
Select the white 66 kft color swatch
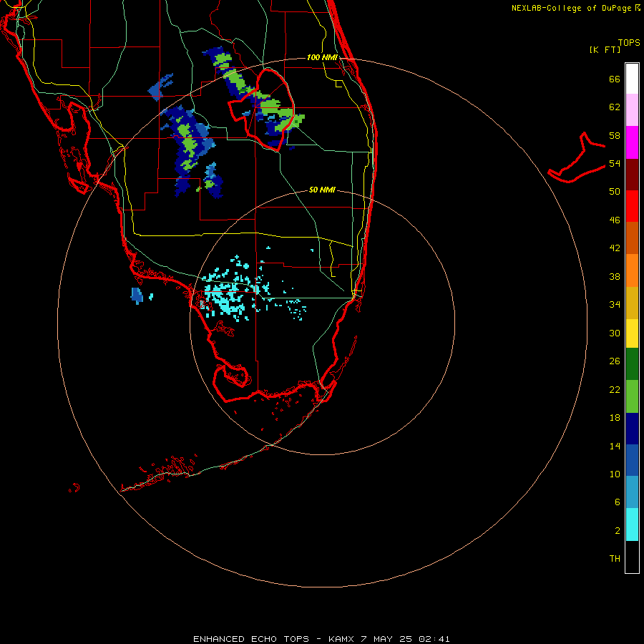point(632,79)
